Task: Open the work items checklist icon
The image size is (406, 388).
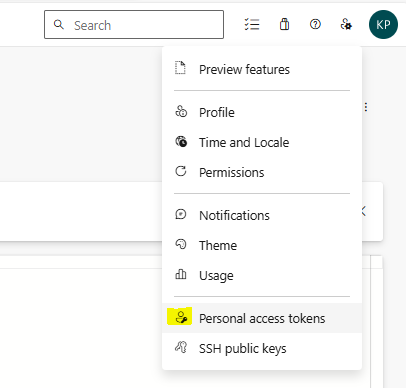Action: [252, 25]
